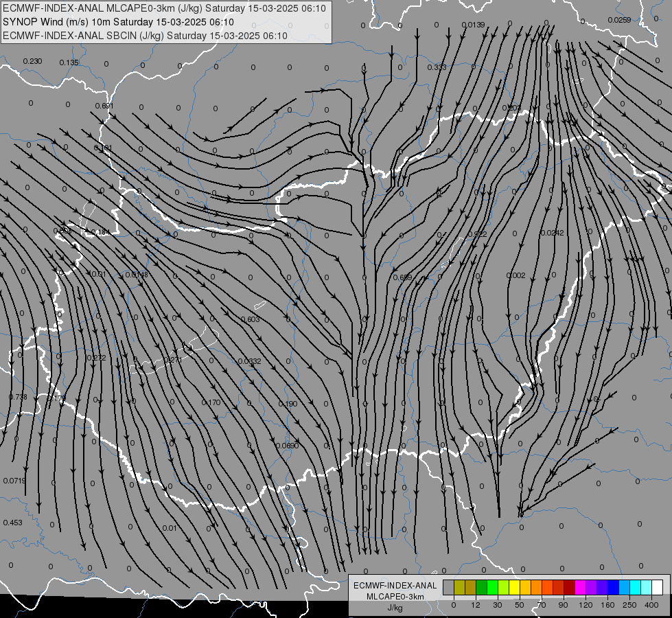Click the dark green legend swatch
This screenshot has height=618, width=672.
[482, 588]
